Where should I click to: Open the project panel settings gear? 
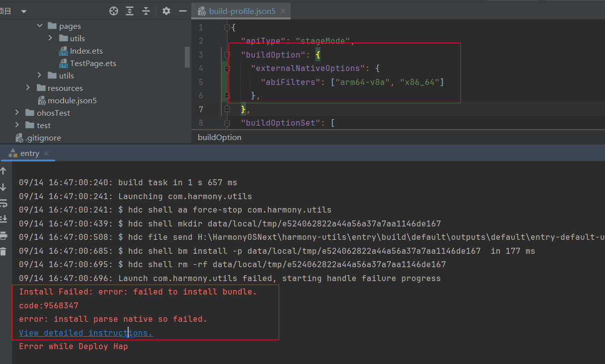point(166,10)
